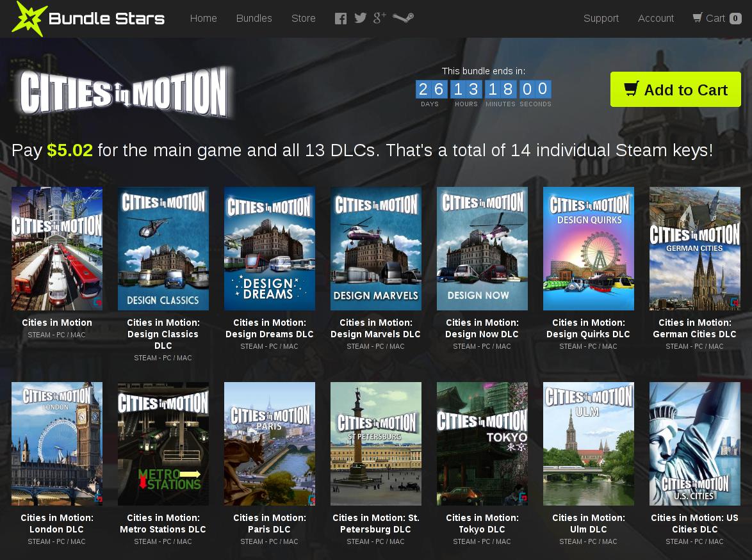Click 'Cities in Motion: Metro Stations DLC' title
Viewport: 752px width, 560px height.
coord(163,523)
